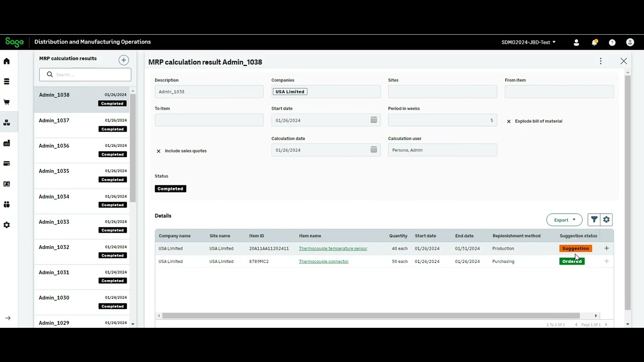Click the green Ordered status badge
This screenshot has height=362, width=644.
tap(572, 261)
